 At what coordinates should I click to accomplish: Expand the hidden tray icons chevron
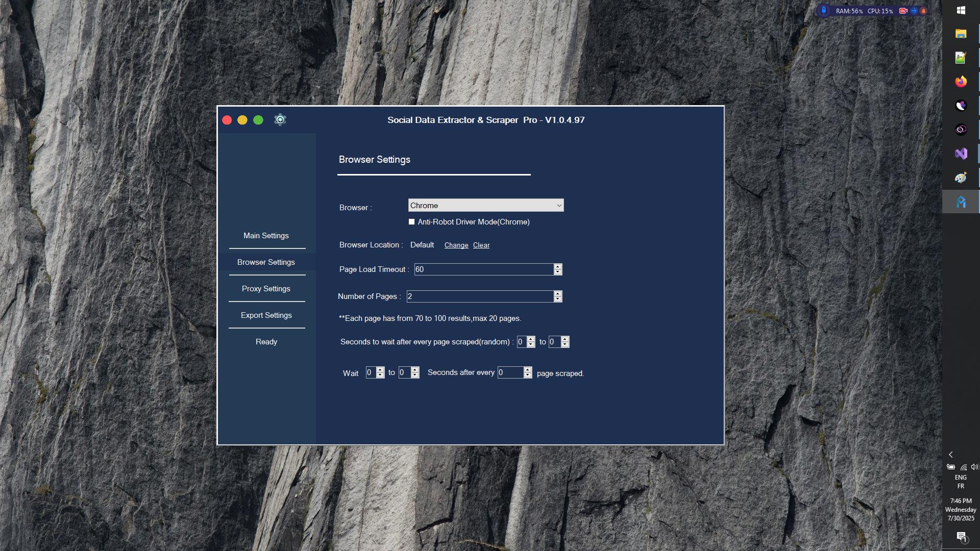coord(950,454)
